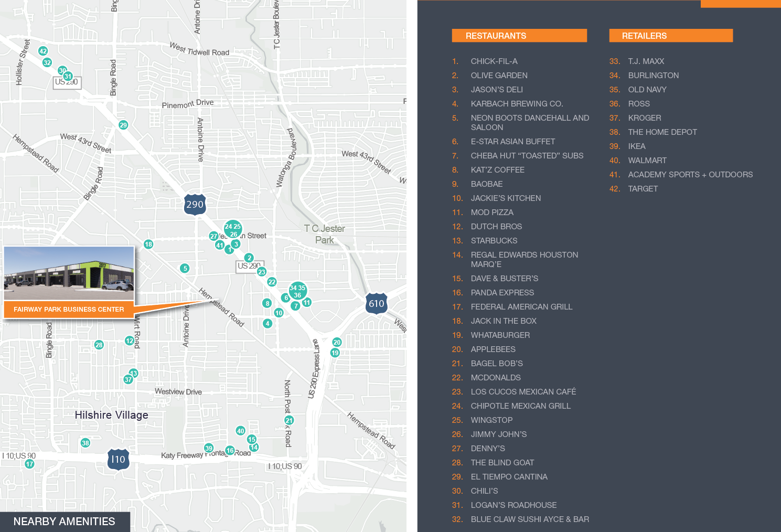The width and height of the screenshot is (781, 532).
Task: Select map marker 40 above Katy Freeway
Action: (240, 431)
